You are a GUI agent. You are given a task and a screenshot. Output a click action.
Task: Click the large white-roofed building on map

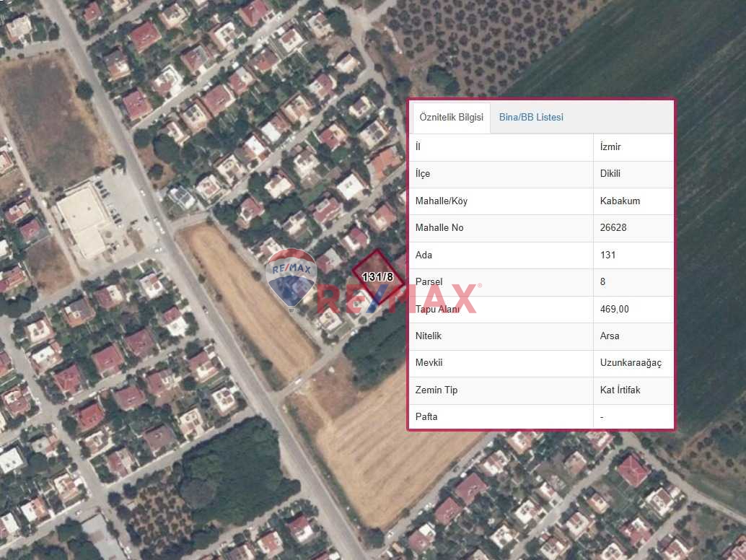click(x=84, y=218)
